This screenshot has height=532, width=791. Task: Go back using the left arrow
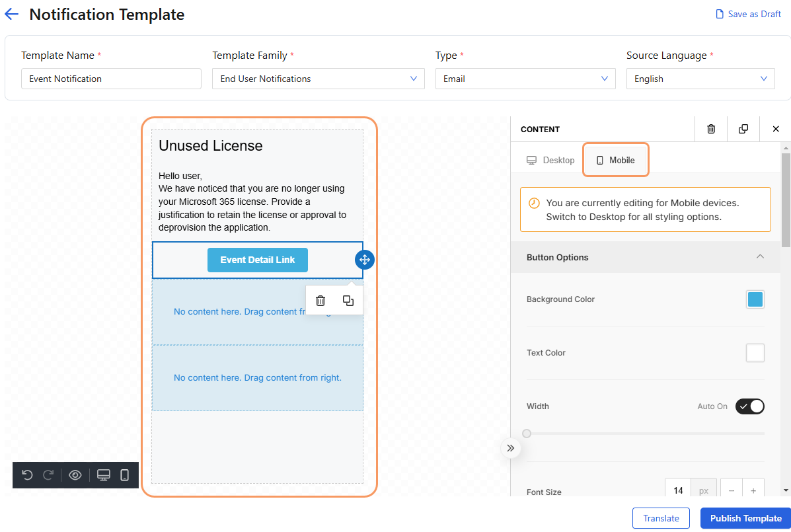[x=11, y=14]
